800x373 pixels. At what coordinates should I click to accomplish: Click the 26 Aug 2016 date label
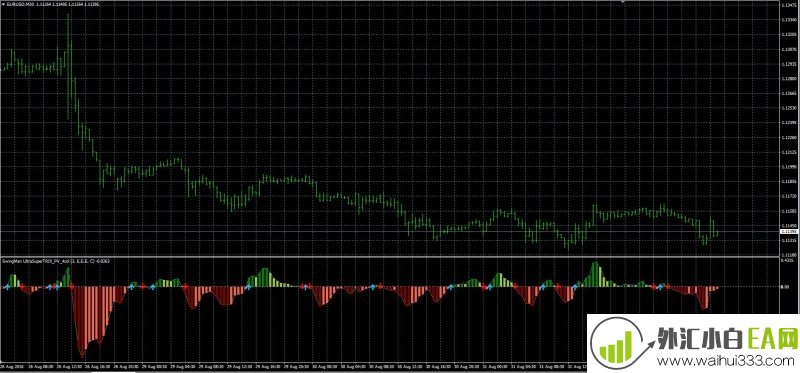pyautogui.click(x=12, y=366)
